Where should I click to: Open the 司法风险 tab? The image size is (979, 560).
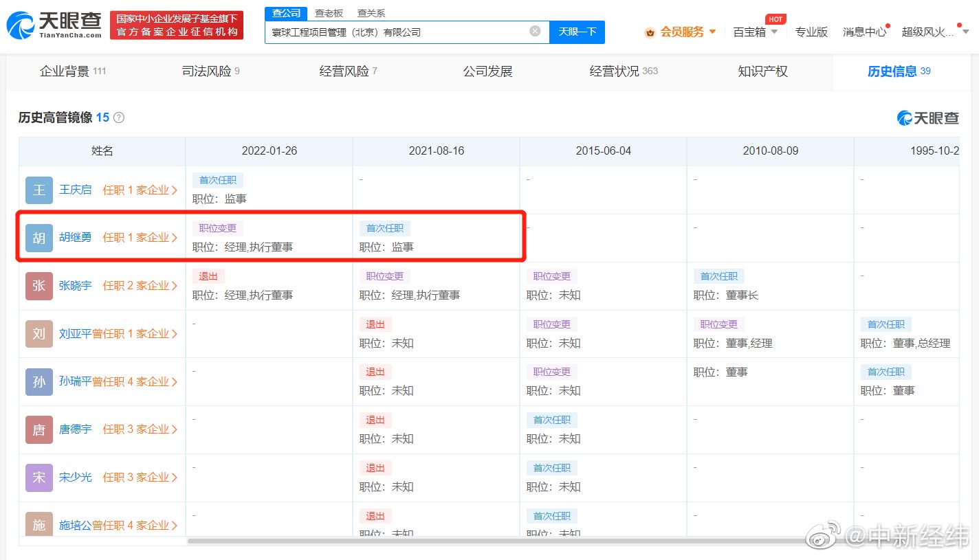[x=210, y=71]
